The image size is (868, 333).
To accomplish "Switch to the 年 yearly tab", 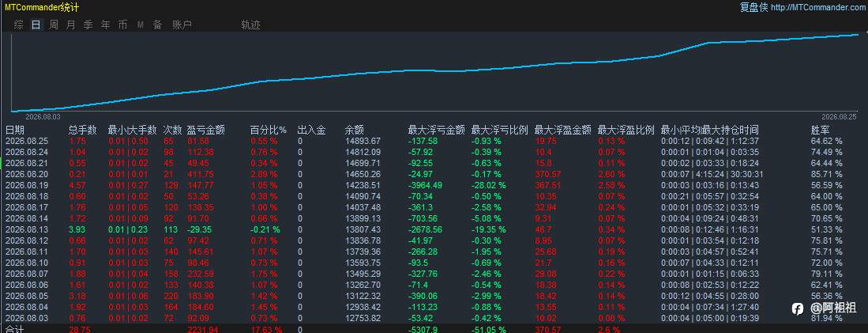I will pos(105,25).
